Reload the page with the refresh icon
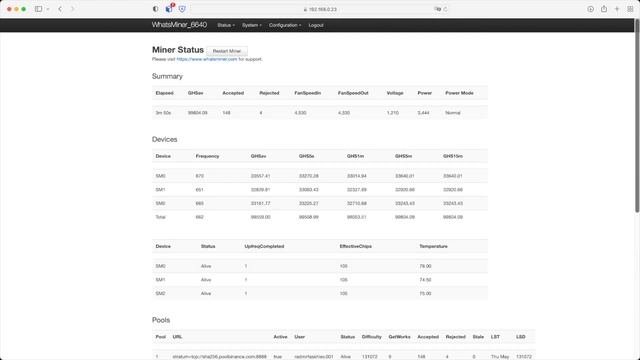 point(445,9)
